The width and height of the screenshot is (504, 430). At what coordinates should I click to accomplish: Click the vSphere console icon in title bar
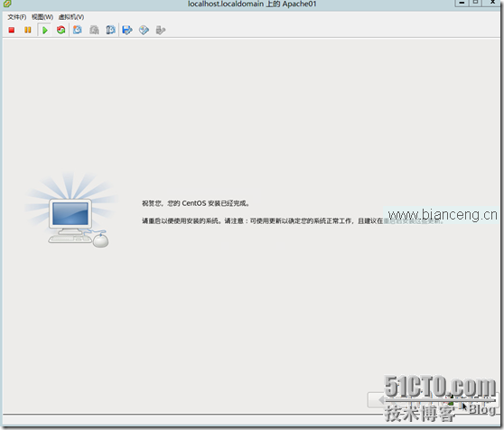tap(7, 4)
